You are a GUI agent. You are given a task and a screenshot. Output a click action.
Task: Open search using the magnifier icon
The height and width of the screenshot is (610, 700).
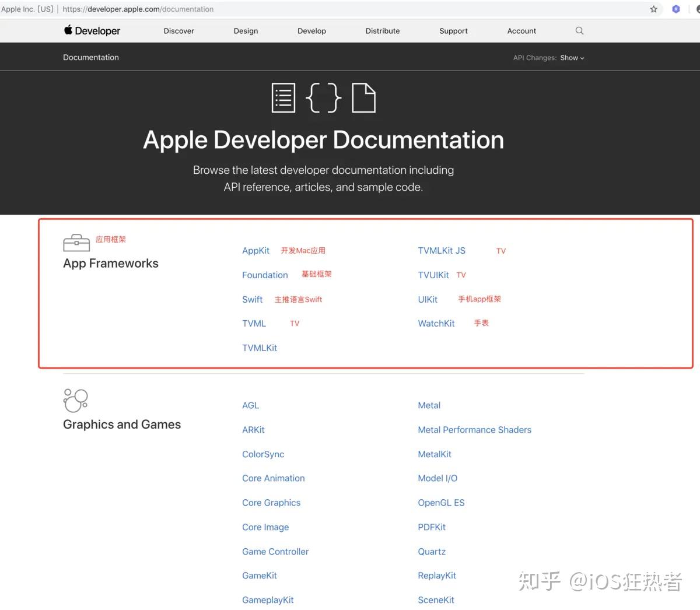tap(579, 31)
